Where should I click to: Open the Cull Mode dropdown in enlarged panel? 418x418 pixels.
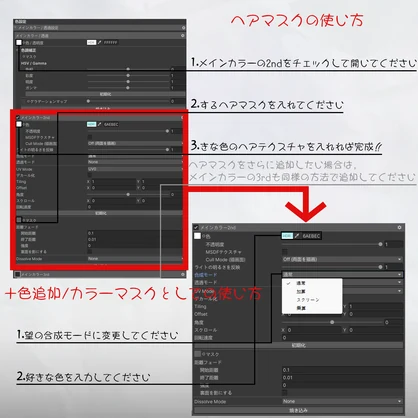[x=342, y=259]
